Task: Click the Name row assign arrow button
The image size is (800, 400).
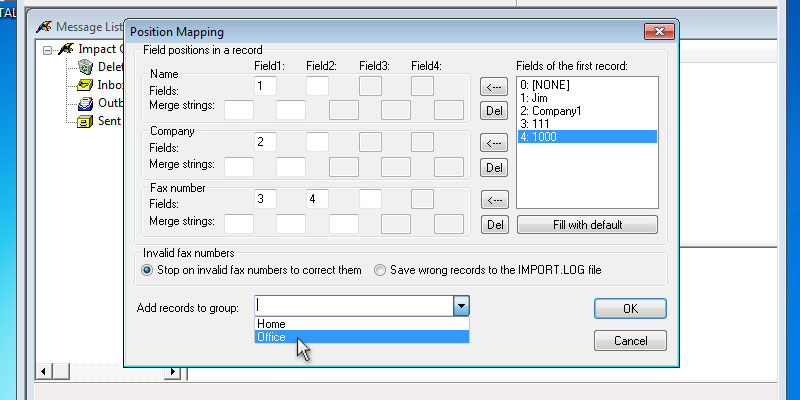Action: pyautogui.click(x=492, y=87)
